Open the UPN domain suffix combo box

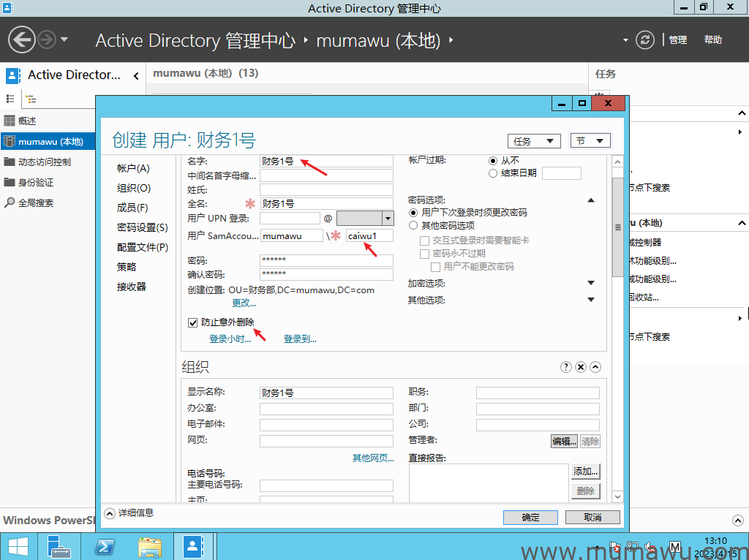coord(365,218)
